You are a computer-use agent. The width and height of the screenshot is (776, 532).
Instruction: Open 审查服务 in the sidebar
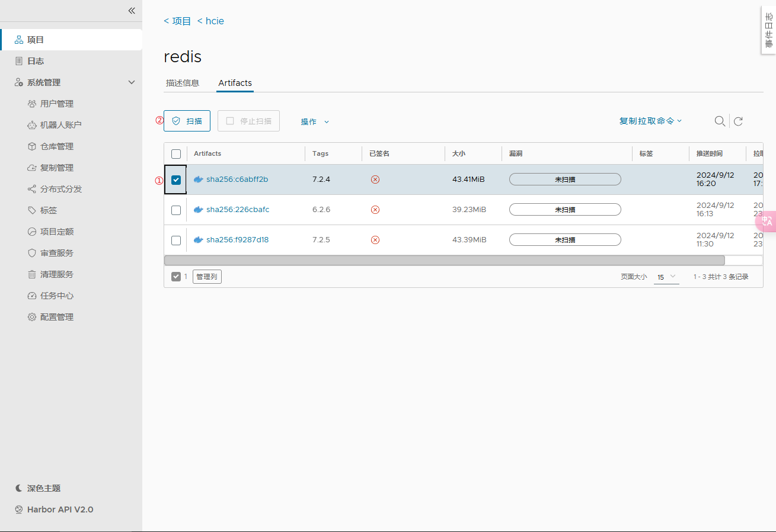[x=57, y=253]
